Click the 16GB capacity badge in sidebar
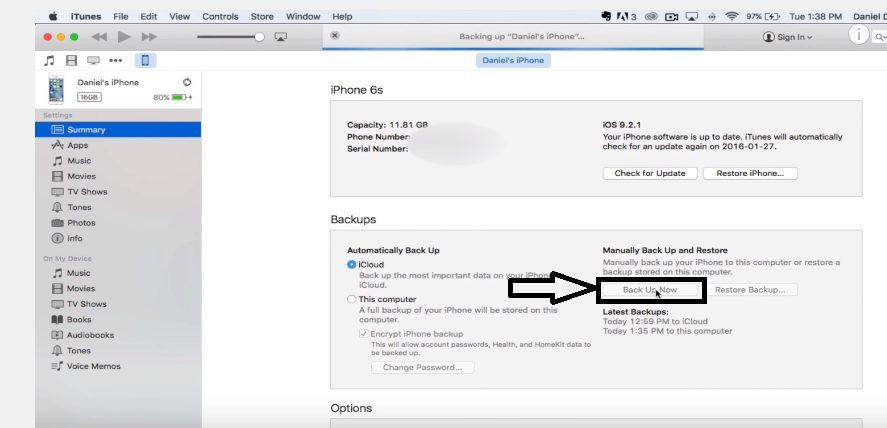 (x=89, y=97)
